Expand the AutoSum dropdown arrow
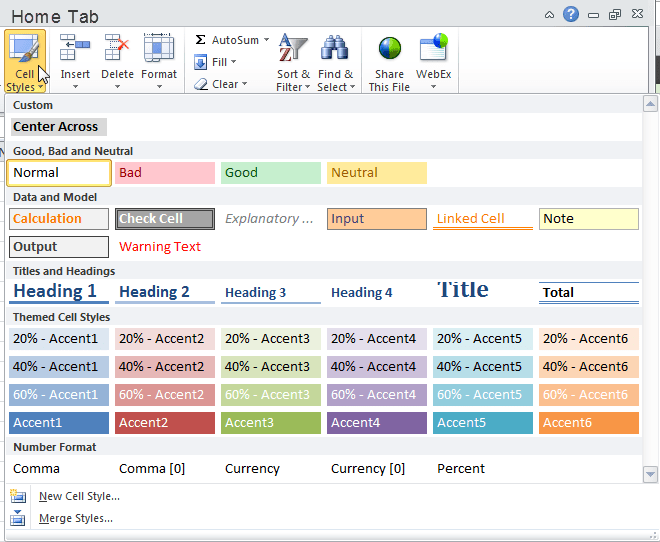This screenshot has width=660, height=542. 266,40
